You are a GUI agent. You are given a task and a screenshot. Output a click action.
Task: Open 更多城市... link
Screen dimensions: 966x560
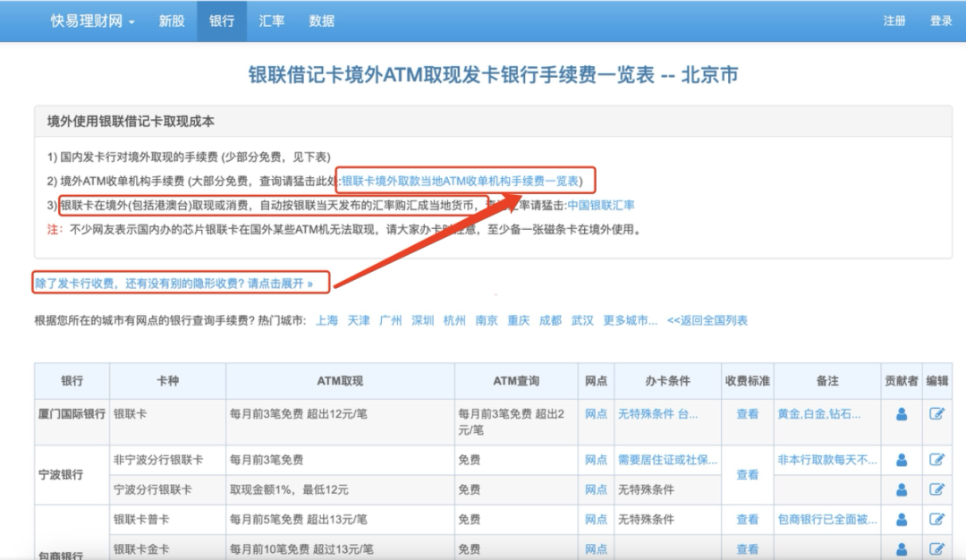[631, 320]
